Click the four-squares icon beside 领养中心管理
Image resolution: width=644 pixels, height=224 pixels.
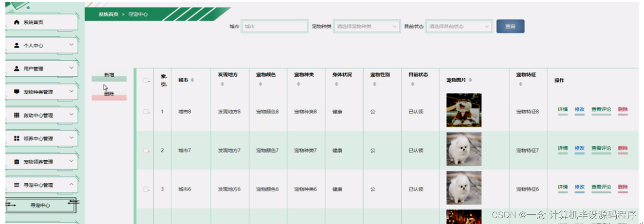click(17, 138)
